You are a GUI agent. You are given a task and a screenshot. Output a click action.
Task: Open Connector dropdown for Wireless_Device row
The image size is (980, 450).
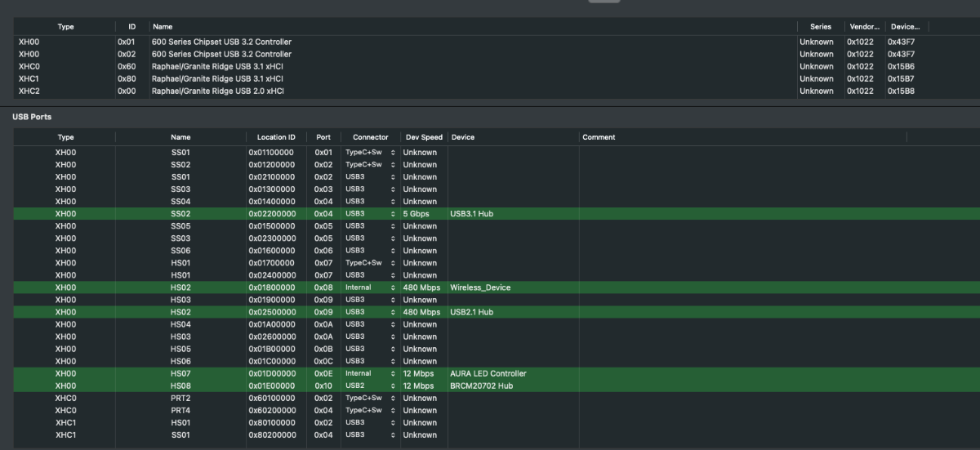point(370,287)
